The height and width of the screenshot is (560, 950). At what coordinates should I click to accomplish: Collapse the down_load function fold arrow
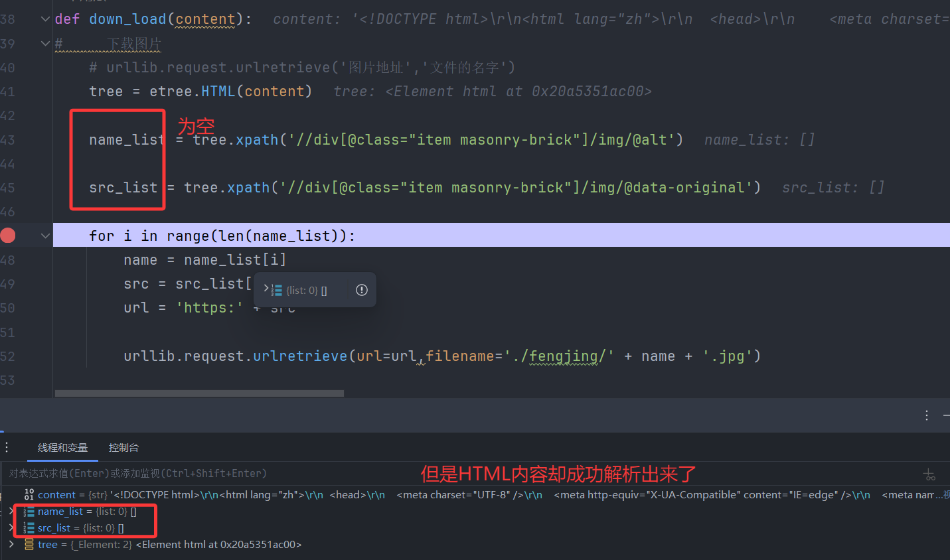click(45, 19)
